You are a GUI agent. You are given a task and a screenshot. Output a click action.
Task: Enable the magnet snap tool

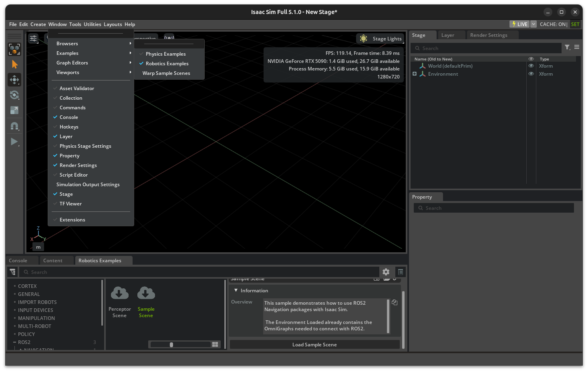tap(14, 126)
